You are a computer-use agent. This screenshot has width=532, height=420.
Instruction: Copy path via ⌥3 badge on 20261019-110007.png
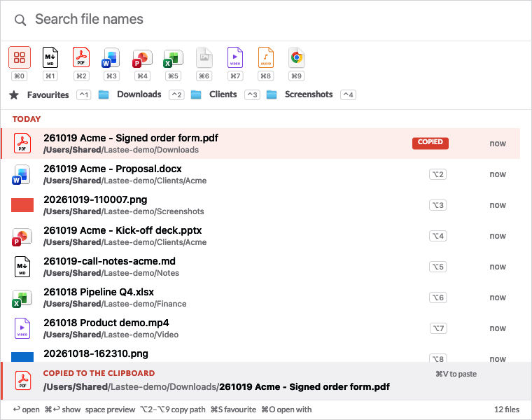pyautogui.click(x=437, y=205)
